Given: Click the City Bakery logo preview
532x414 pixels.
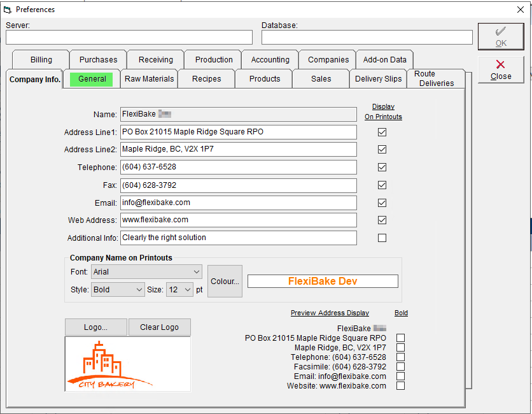Looking at the screenshot, I should [128, 364].
